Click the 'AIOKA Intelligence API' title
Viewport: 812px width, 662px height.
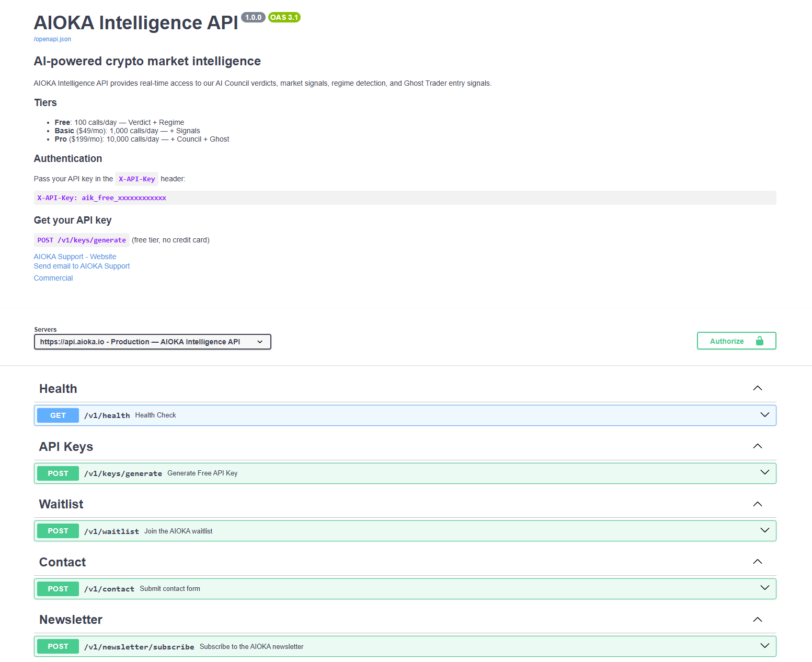click(x=136, y=23)
